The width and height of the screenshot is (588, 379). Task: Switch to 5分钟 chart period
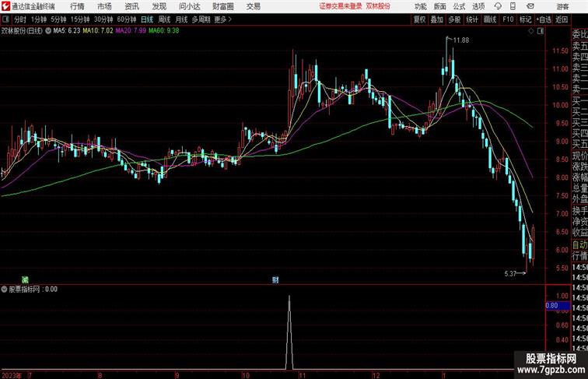[x=58, y=19]
